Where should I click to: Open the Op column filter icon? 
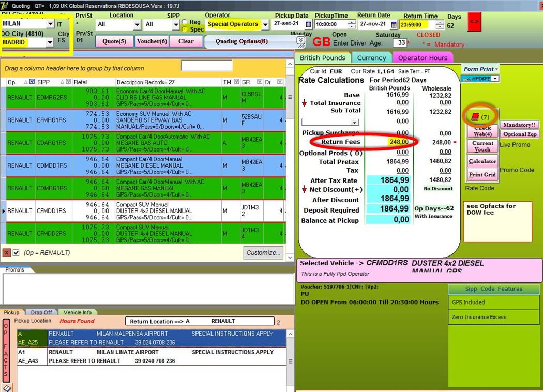[x=32, y=82]
